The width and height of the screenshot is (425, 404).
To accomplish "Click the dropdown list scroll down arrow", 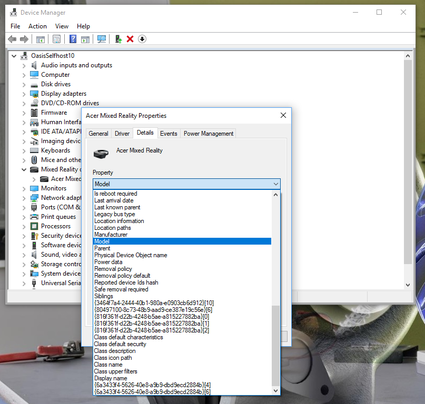I will (276, 391).
